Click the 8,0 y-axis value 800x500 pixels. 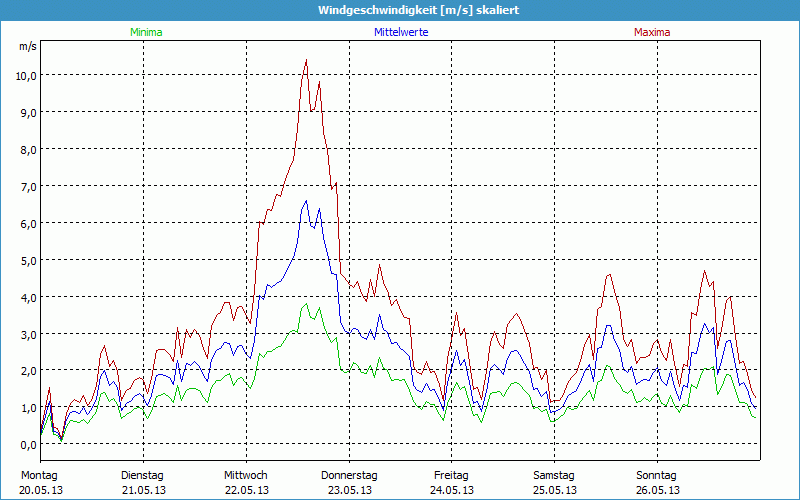(29, 150)
